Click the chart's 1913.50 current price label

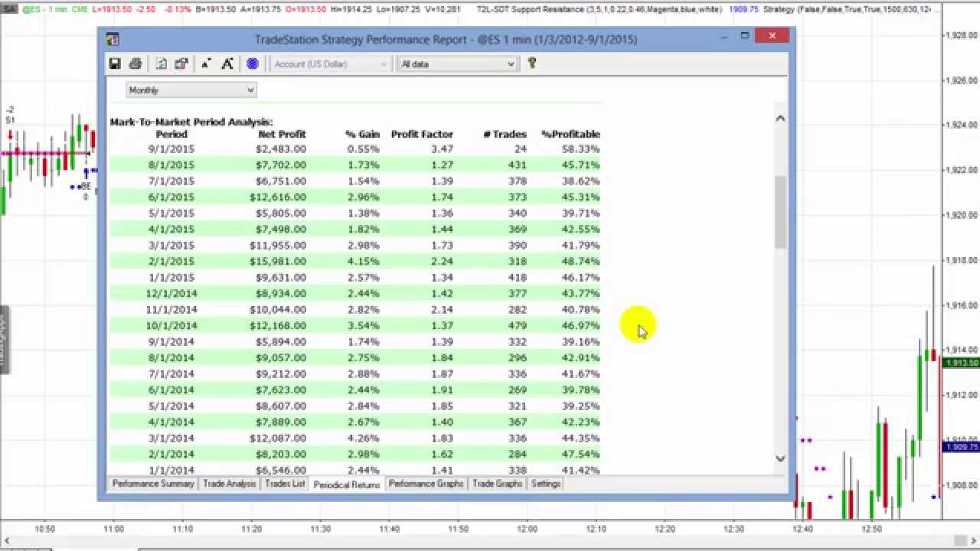962,363
